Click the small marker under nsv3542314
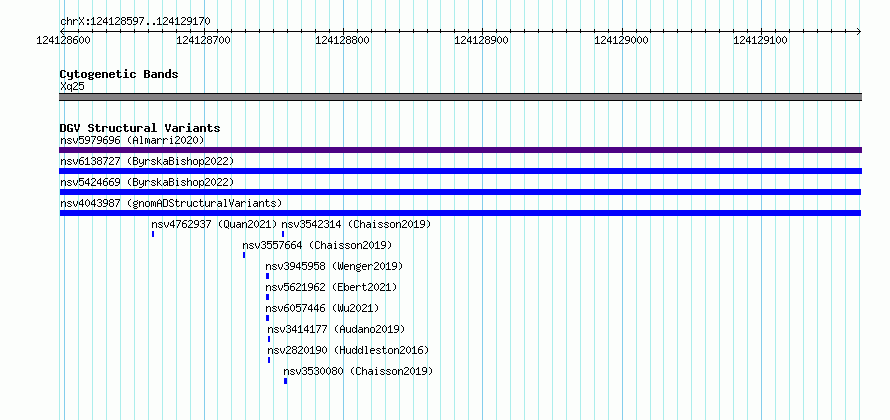This screenshot has height=420, width=890. click(x=283, y=234)
